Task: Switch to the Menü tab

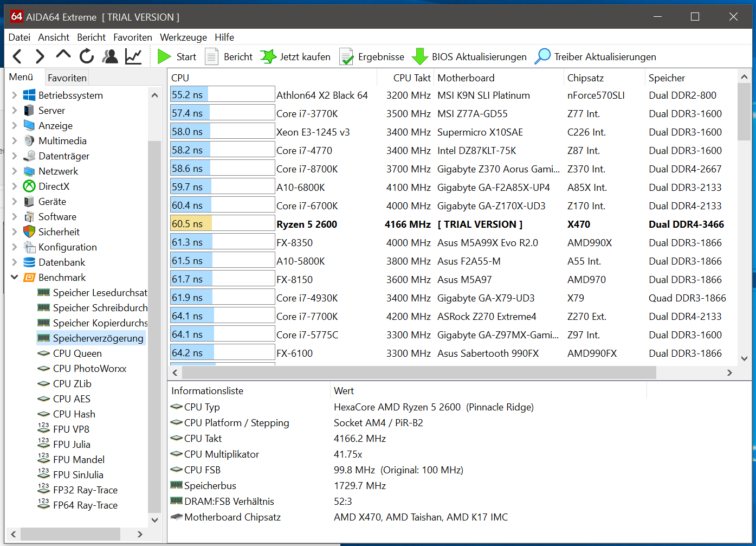Action: tap(21, 77)
